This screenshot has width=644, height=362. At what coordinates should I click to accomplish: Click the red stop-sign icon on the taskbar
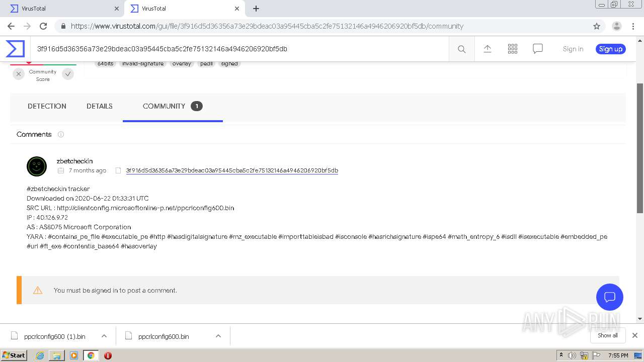click(x=108, y=355)
